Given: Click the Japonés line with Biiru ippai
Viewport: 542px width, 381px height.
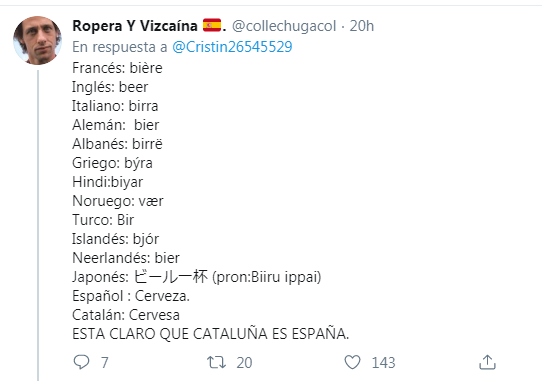Looking at the screenshot, I should tap(196, 277).
